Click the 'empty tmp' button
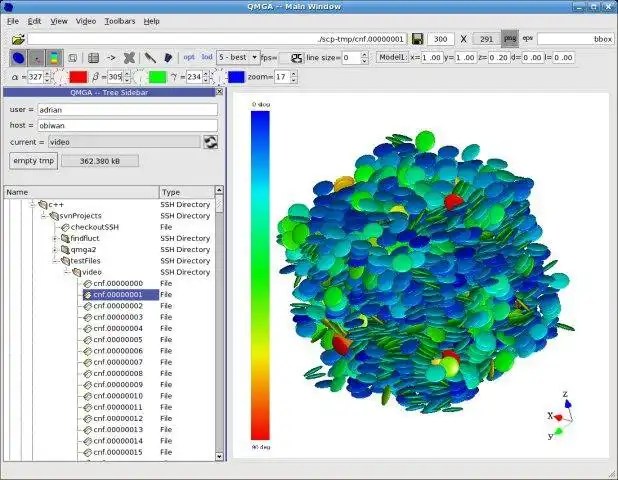The width and height of the screenshot is (618, 480). pyautogui.click(x=34, y=161)
